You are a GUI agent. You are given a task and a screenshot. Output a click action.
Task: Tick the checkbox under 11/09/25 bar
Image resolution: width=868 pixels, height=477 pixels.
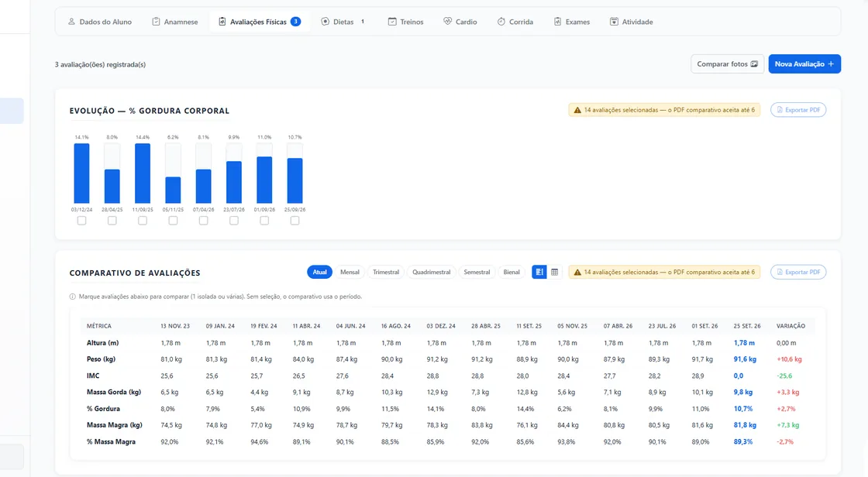pos(143,221)
